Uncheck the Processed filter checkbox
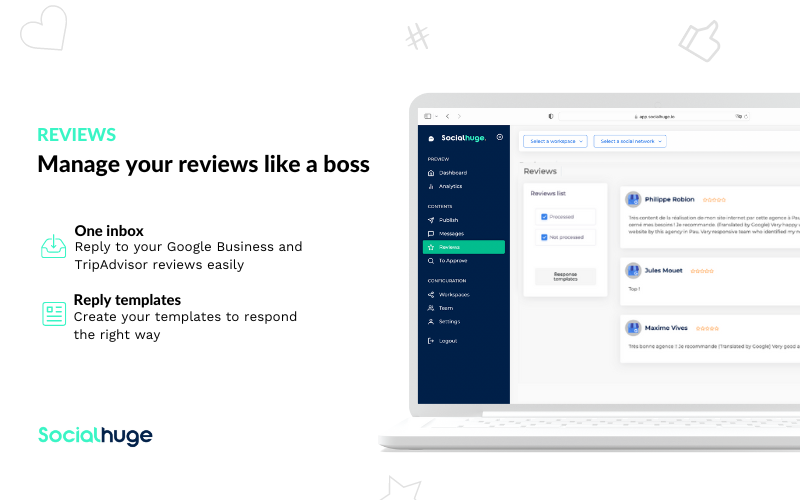The width and height of the screenshot is (800, 500). [x=544, y=217]
